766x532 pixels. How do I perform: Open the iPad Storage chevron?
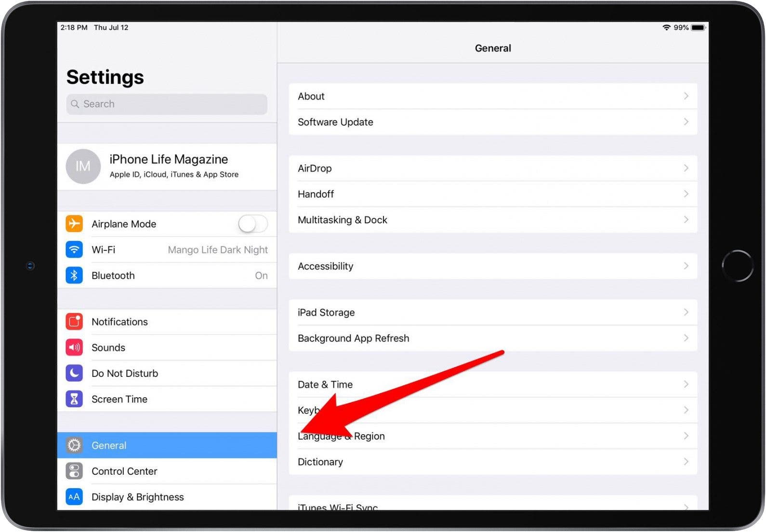point(686,312)
